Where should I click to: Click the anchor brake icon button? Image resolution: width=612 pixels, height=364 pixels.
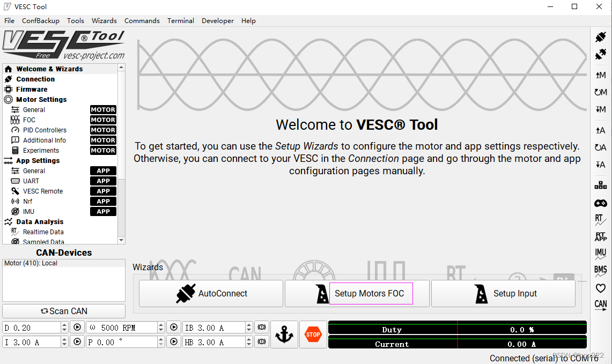coord(284,335)
